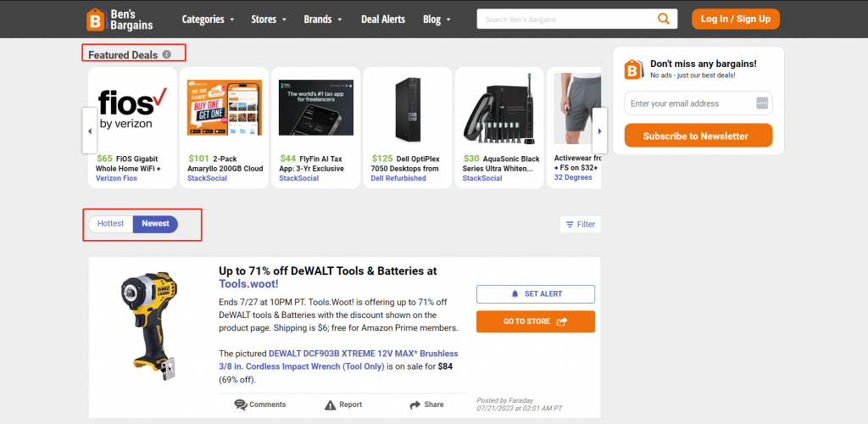Click "Don't miss any bargains!" heading
Screen dimensions: 868x424
[703, 64]
